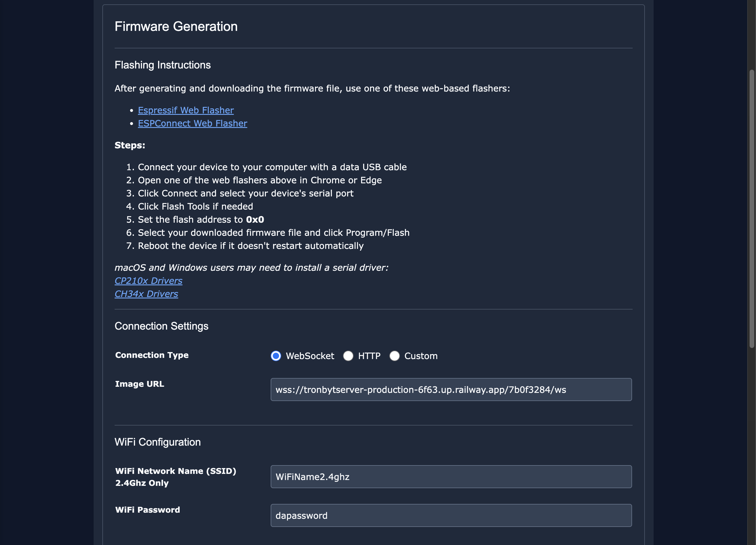Open the Espressif flashing tool page

[x=186, y=110]
